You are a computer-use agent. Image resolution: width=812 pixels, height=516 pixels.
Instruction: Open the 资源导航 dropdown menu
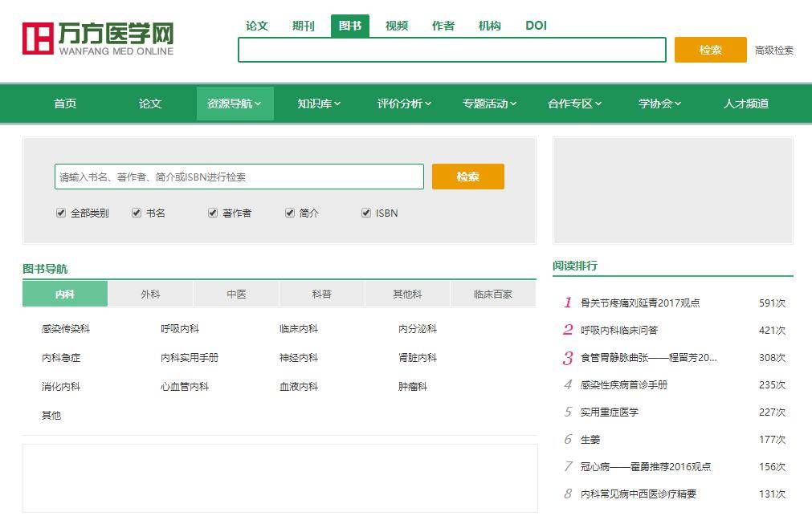(x=235, y=104)
